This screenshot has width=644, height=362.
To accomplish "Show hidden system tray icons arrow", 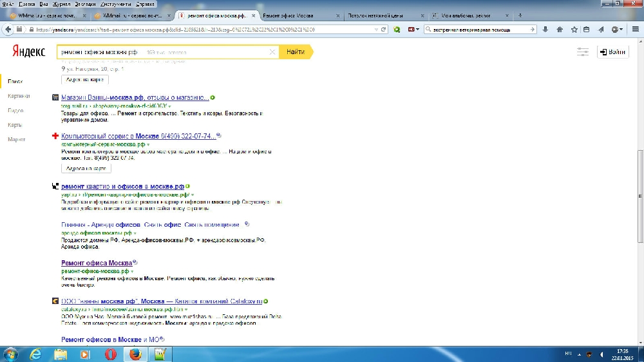I will [579, 354].
